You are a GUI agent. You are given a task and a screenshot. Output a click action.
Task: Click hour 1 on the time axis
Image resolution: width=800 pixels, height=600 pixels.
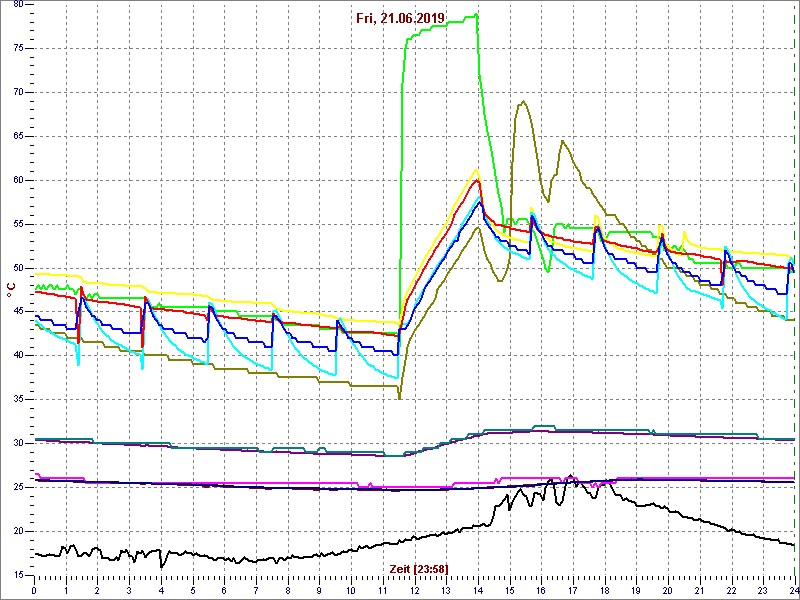tap(66, 589)
